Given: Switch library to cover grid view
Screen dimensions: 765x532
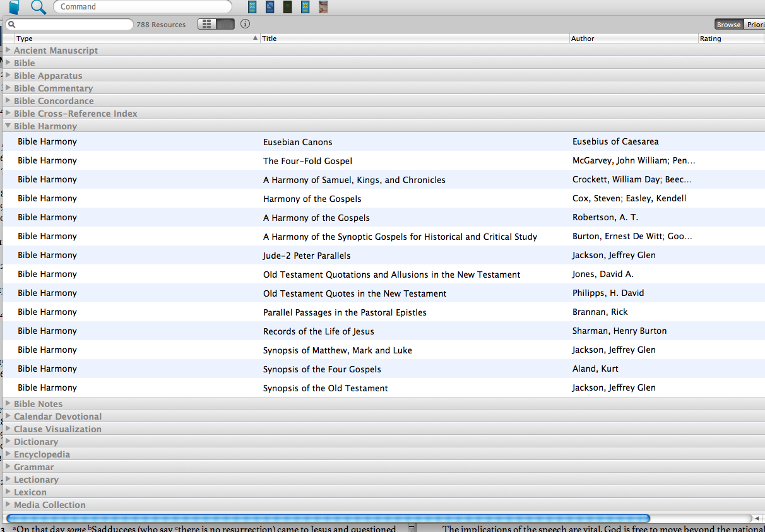Looking at the screenshot, I should coord(206,24).
